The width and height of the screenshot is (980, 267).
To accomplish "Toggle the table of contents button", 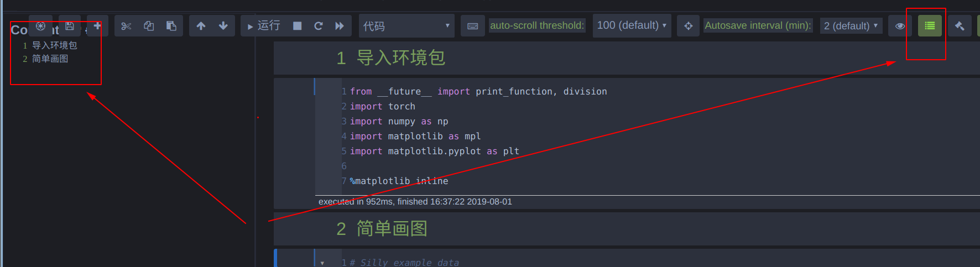I will (930, 26).
